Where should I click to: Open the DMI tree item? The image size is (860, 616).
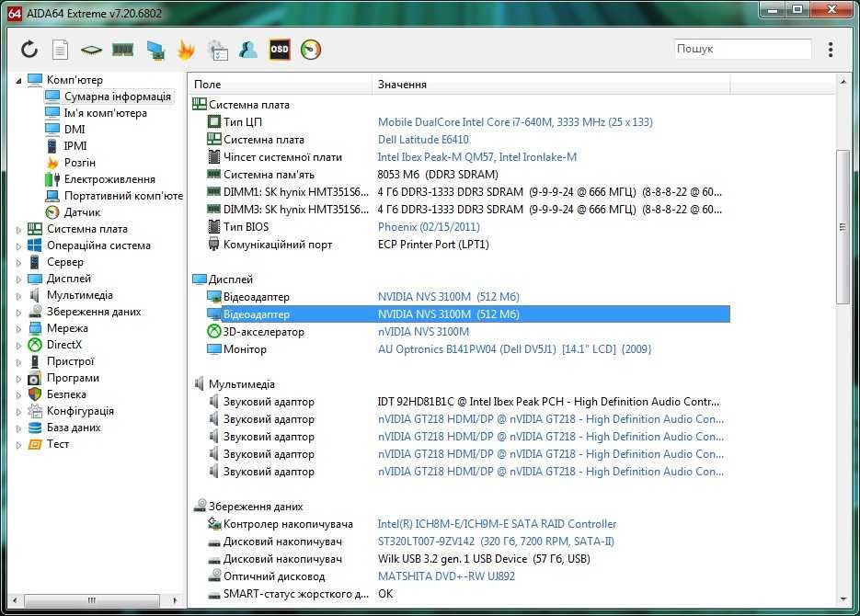[75, 130]
